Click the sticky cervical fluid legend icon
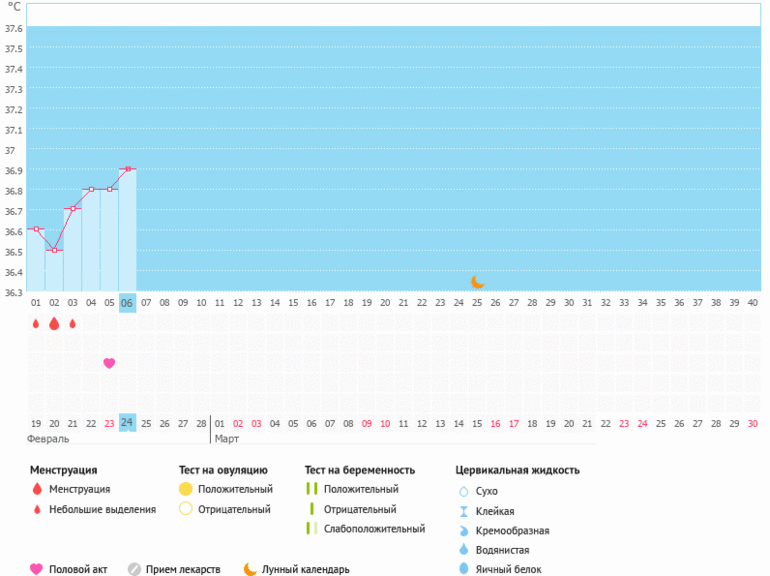The width and height of the screenshot is (770, 576). (x=463, y=511)
